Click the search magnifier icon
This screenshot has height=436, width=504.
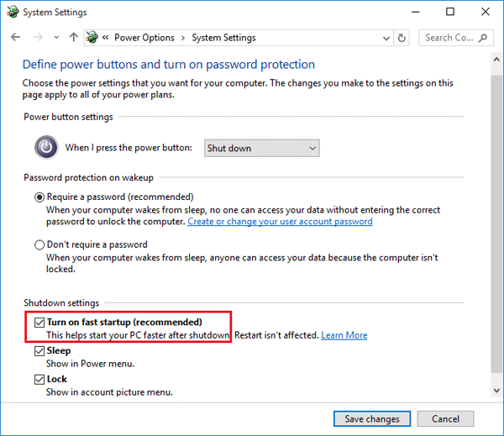click(x=484, y=38)
